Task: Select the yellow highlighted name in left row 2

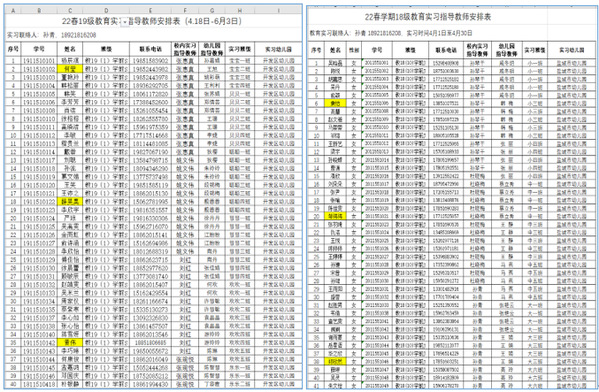Action: [x=70, y=69]
